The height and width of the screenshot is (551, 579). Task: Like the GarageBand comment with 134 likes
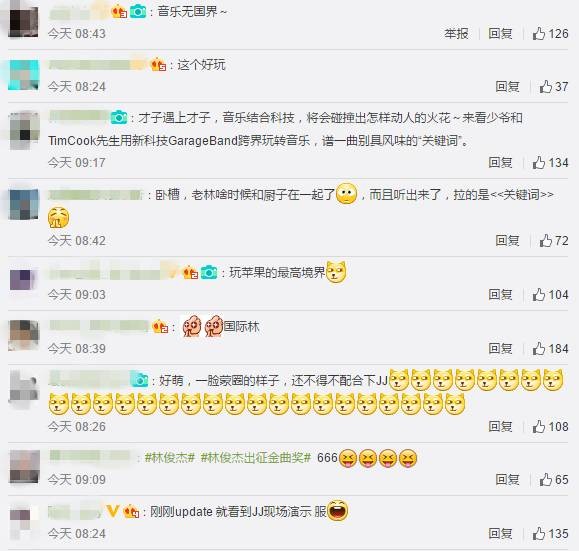tap(539, 162)
